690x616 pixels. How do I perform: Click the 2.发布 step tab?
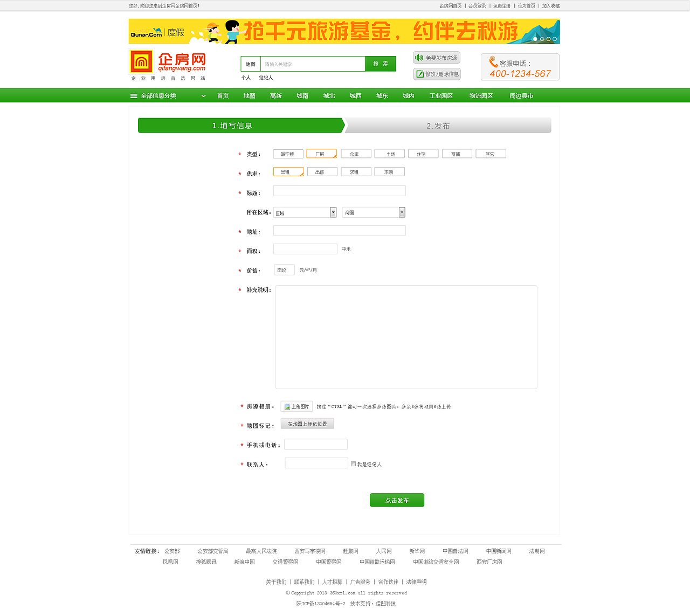tap(447, 126)
